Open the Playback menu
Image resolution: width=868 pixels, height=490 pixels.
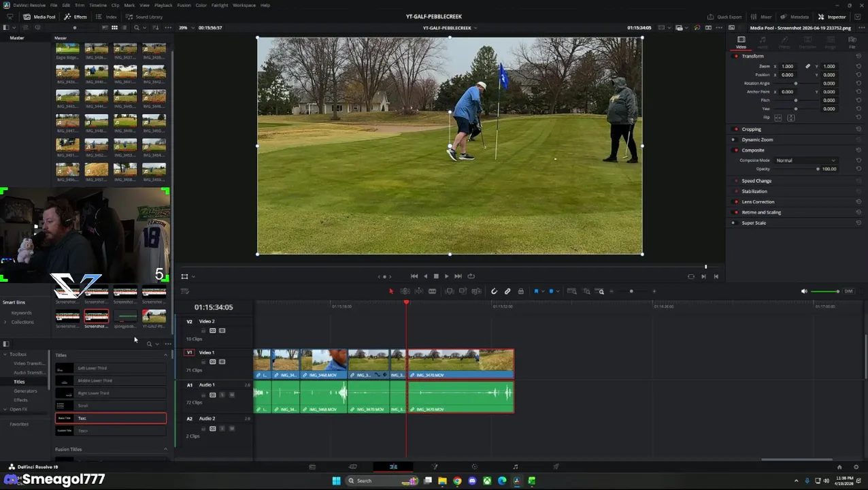163,5
